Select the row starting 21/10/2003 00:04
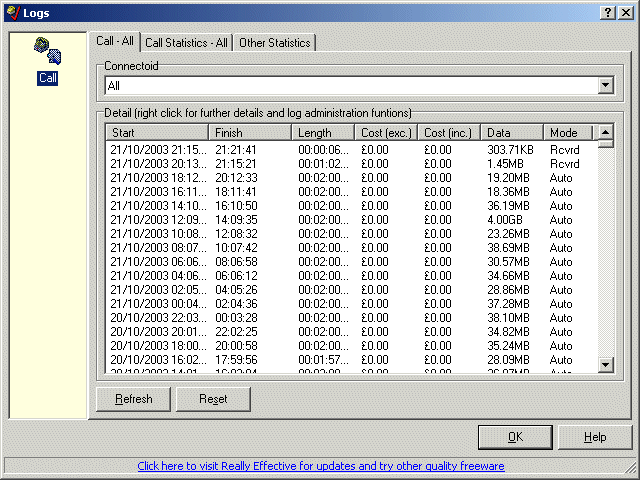The width and height of the screenshot is (640, 480). coord(351,304)
